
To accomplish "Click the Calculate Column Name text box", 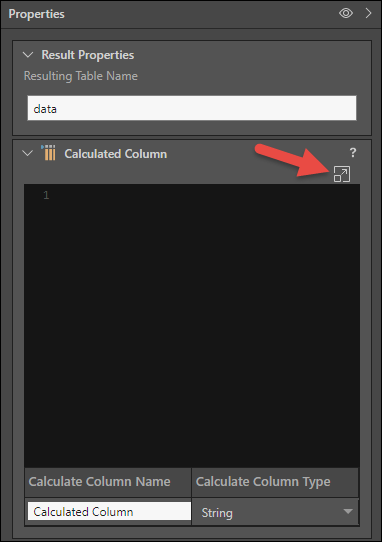I will (109, 511).
